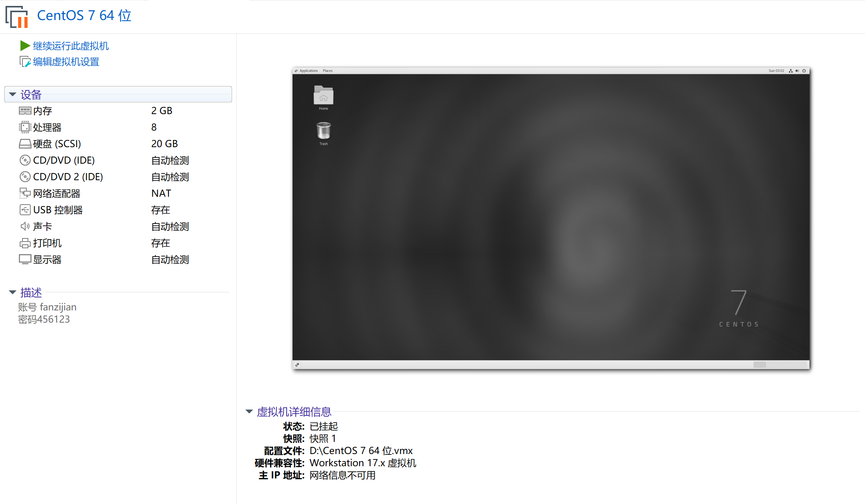Select the memory (内存) device icon

tap(25, 111)
